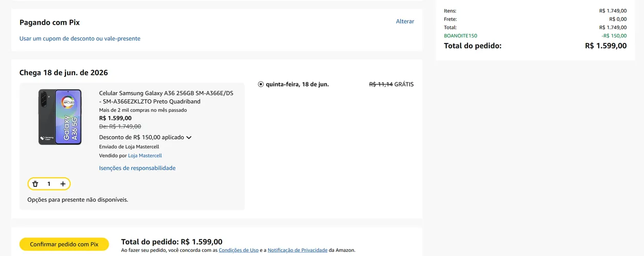This screenshot has height=256, width=644.
Task: Click Opções para presente não disponíveis text
Action: click(x=78, y=200)
